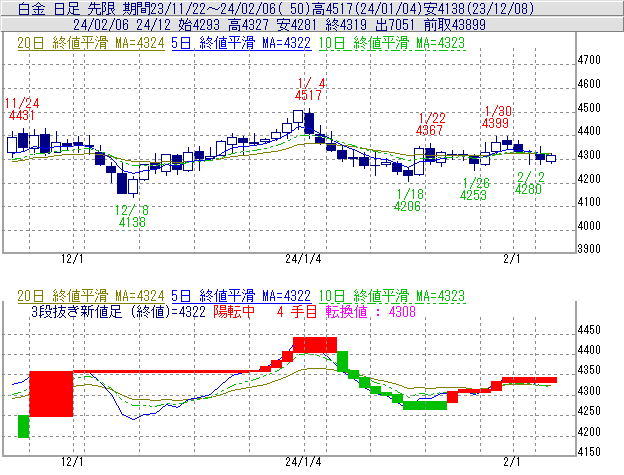Select the 1/26 low label 4253
Screen dimensions: 624x475
pyautogui.click(x=473, y=195)
